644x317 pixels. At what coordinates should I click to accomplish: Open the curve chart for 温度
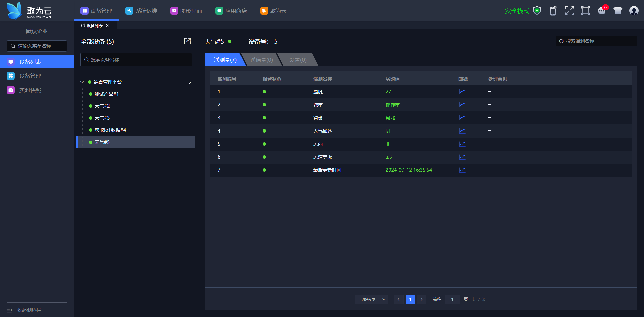click(462, 92)
